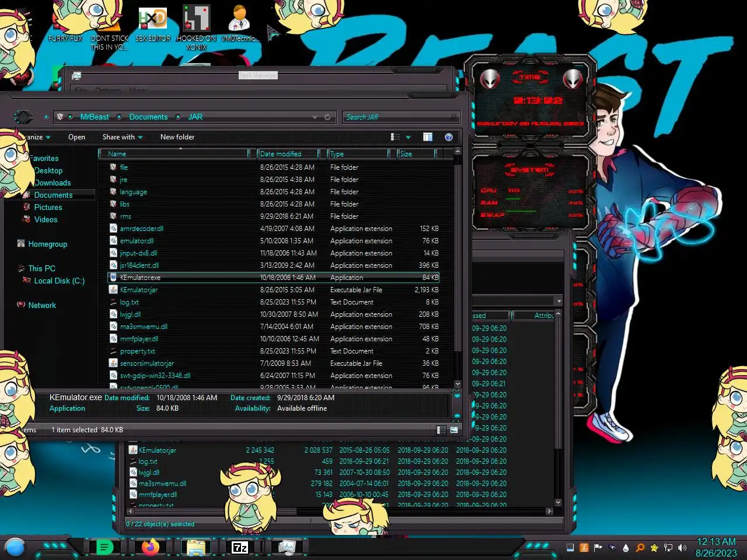Click the Explorer file list vertical scrollbar
Screen dimensions: 747x560
coord(458,268)
